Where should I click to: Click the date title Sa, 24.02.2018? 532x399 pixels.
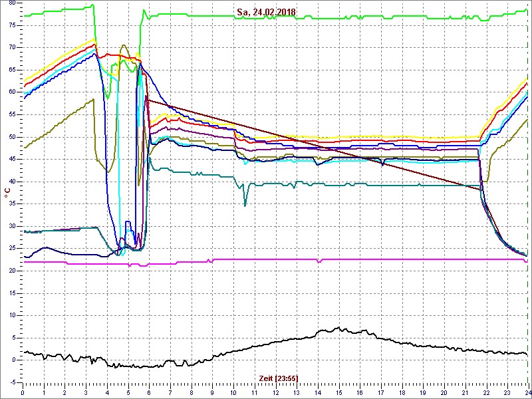click(x=266, y=12)
